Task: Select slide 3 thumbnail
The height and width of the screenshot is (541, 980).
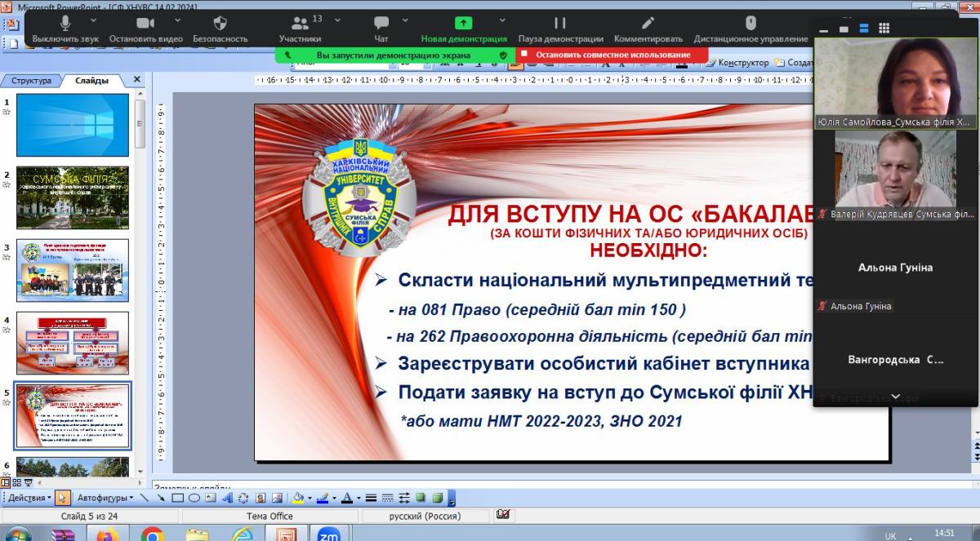Action: 73,271
